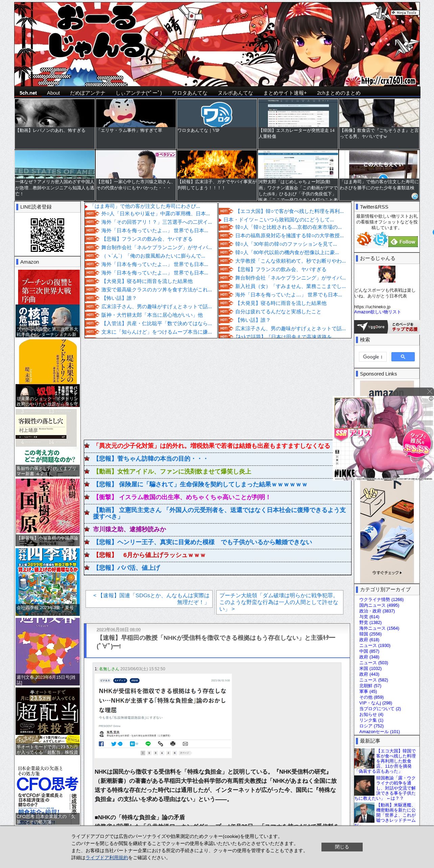This screenshot has height=868, width=434.
Task: Open the プーチンの復讐と第三次世界大戦序曲 book ad
Action: (x=47, y=303)
